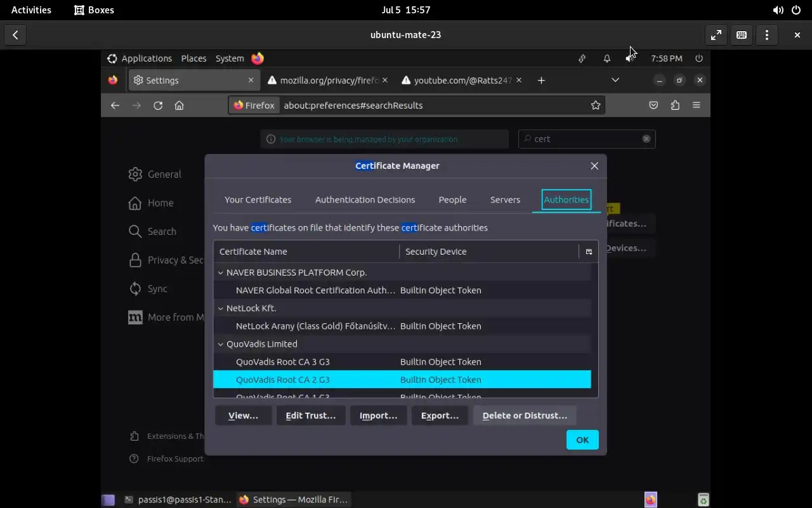
Task: Click the settings search field containing 'cert'
Action: click(587, 139)
